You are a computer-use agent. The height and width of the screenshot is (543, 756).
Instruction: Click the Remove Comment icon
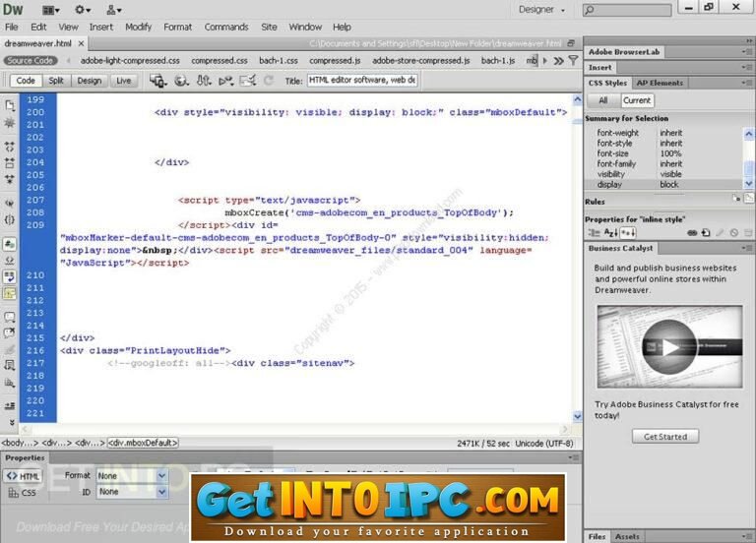tap(9, 332)
